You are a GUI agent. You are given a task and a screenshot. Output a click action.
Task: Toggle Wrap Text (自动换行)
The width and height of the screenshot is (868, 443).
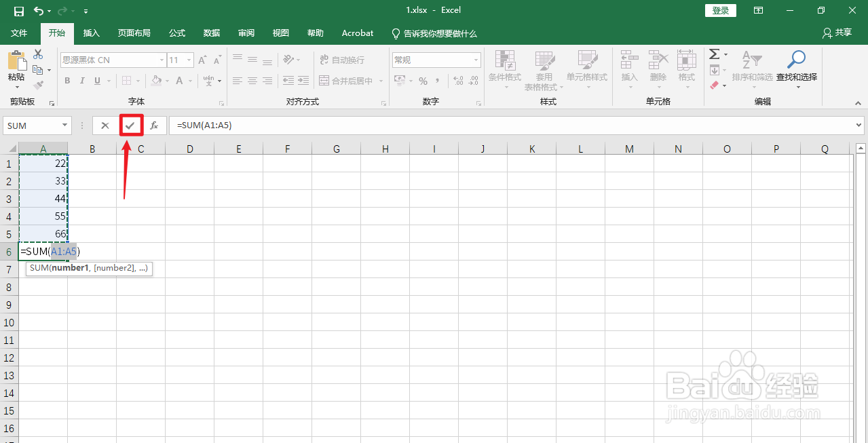point(341,60)
